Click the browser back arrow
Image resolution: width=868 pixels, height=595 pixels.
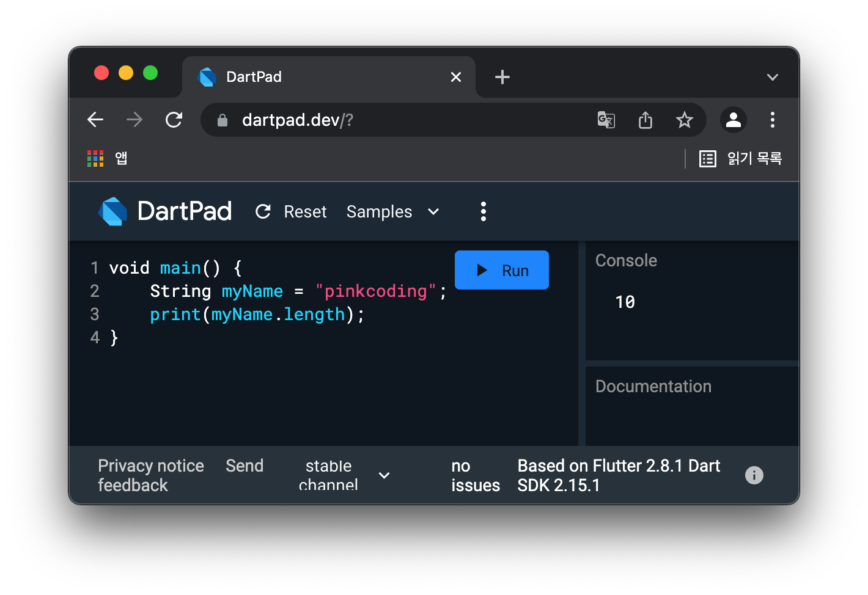(x=95, y=120)
